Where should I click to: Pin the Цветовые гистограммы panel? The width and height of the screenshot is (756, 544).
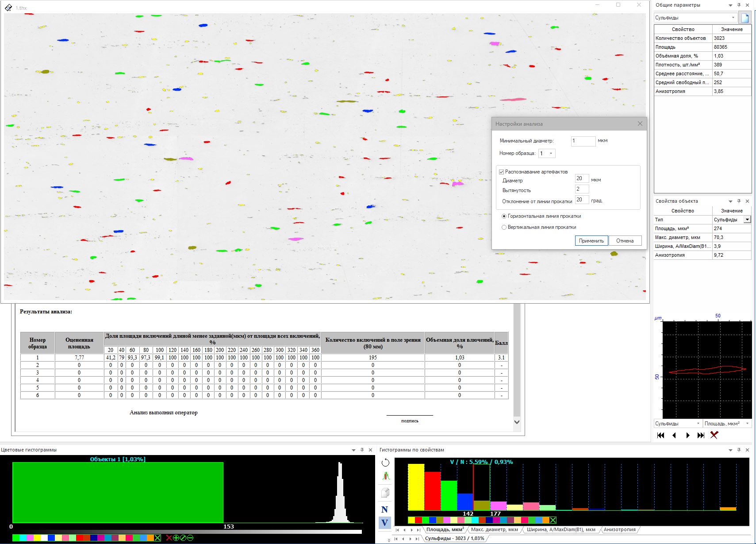click(x=362, y=450)
